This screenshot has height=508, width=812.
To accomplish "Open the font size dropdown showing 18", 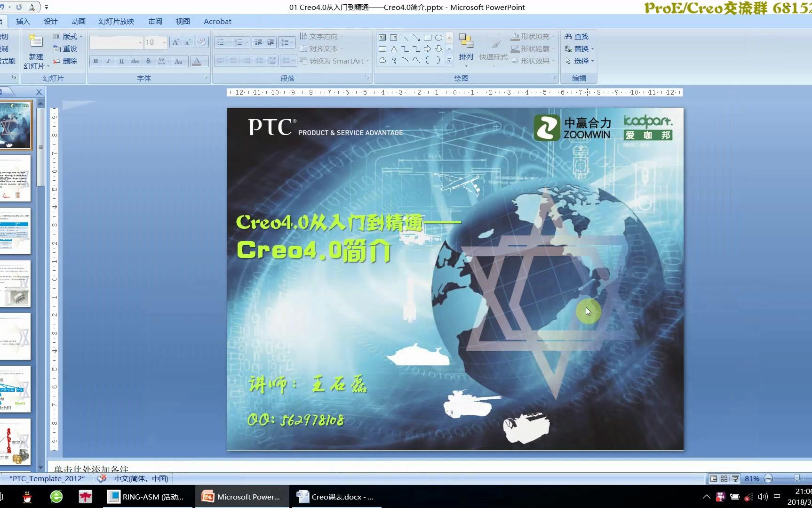I will click(164, 43).
